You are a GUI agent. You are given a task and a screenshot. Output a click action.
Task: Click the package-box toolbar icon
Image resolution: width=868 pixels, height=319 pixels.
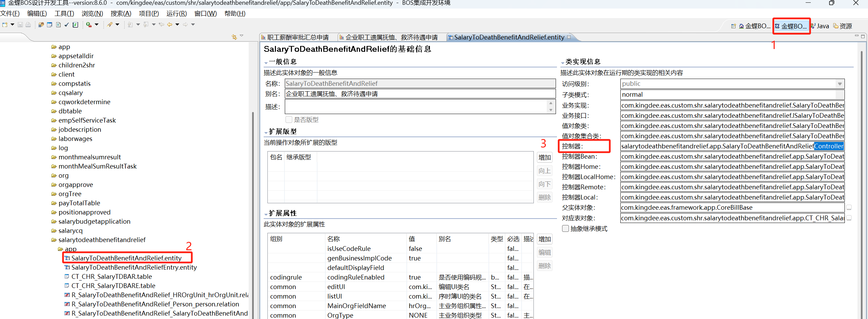(41, 25)
